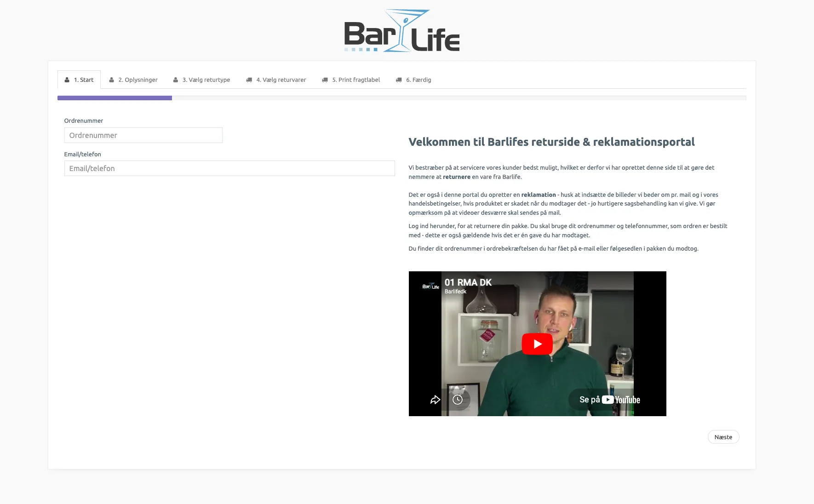Click the truck icon beside Vælg returvarer
Screen dimensions: 814x504
point(249,80)
